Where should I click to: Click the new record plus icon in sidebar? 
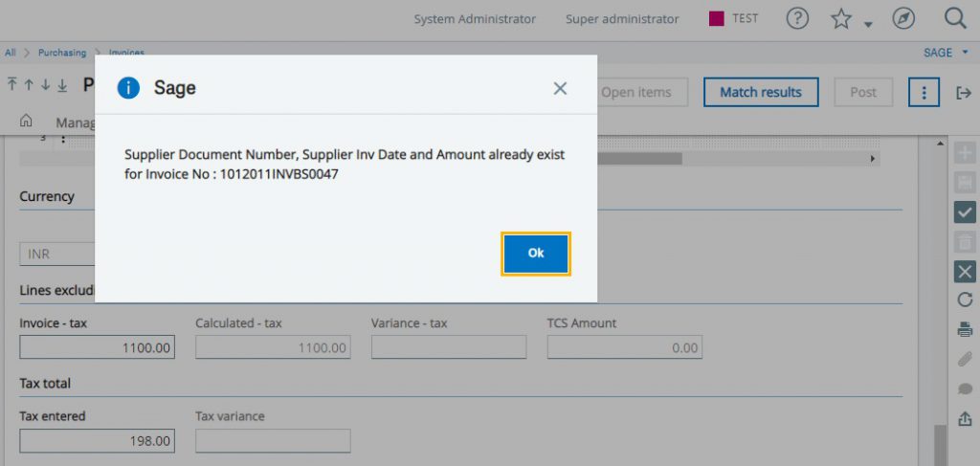point(965,153)
